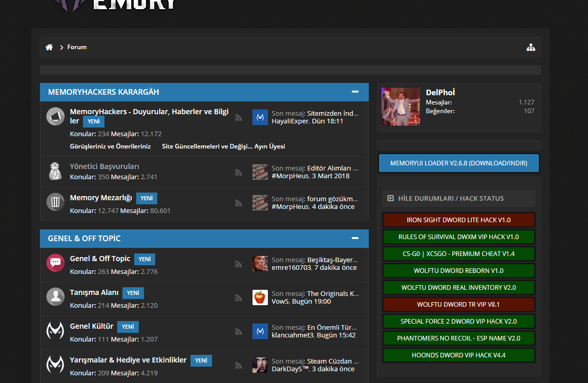This screenshot has height=383, width=588.
Task: Open DelPhoi's profile picture
Action: click(401, 107)
